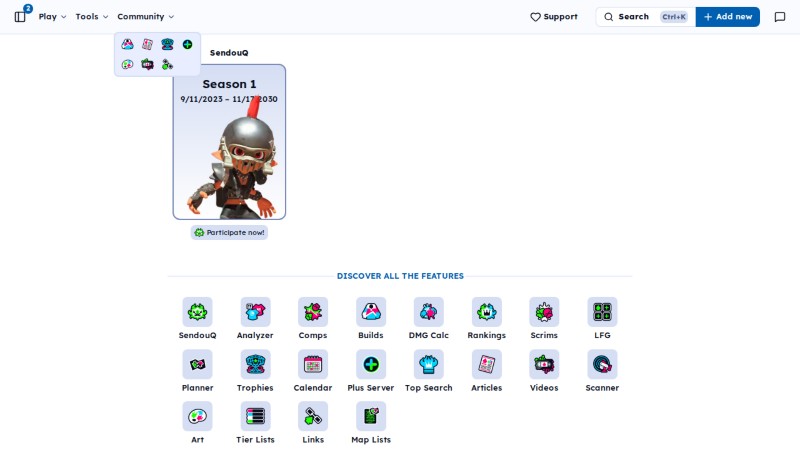Image resolution: width=800 pixels, height=450 pixels.
Task: Click the SendouQ heading above the card
Action: coord(229,53)
